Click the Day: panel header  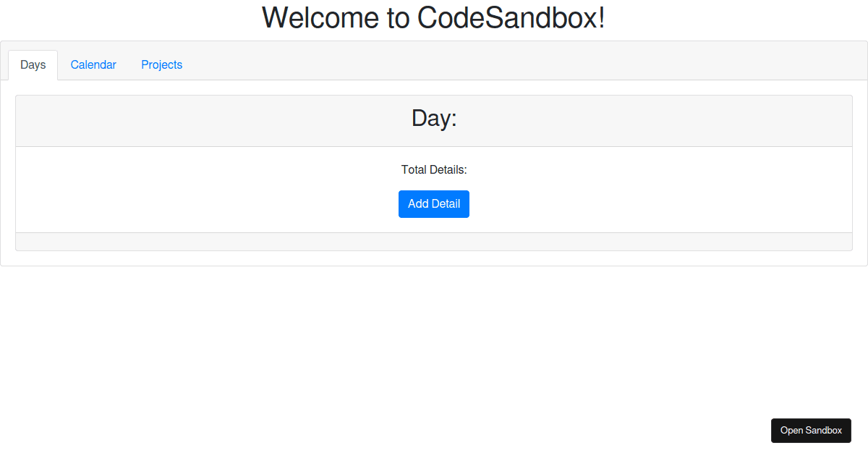pyautogui.click(x=433, y=119)
